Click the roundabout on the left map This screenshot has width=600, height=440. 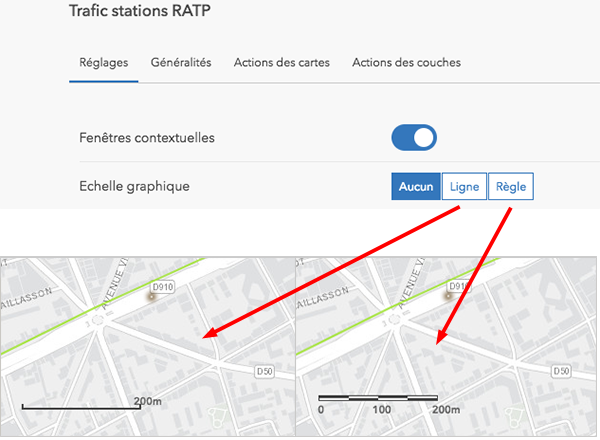[x=98, y=320]
